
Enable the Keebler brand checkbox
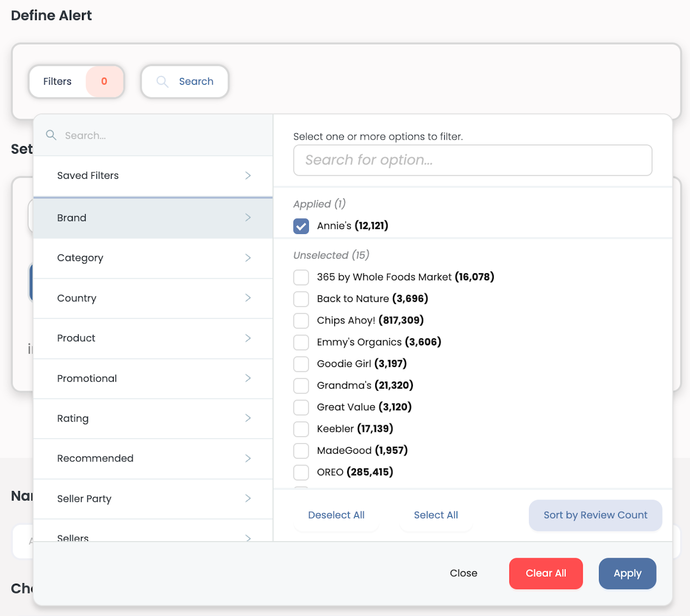point(301,429)
